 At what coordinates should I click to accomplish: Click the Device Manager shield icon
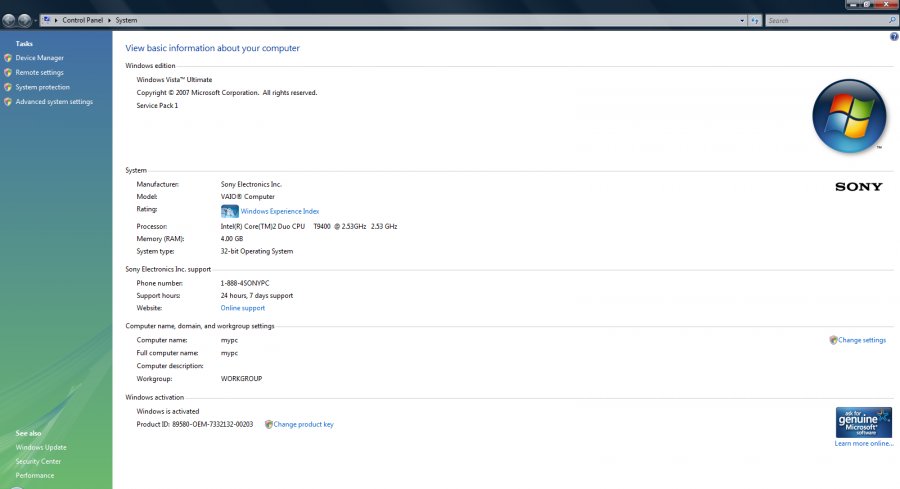click(x=7, y=58)
